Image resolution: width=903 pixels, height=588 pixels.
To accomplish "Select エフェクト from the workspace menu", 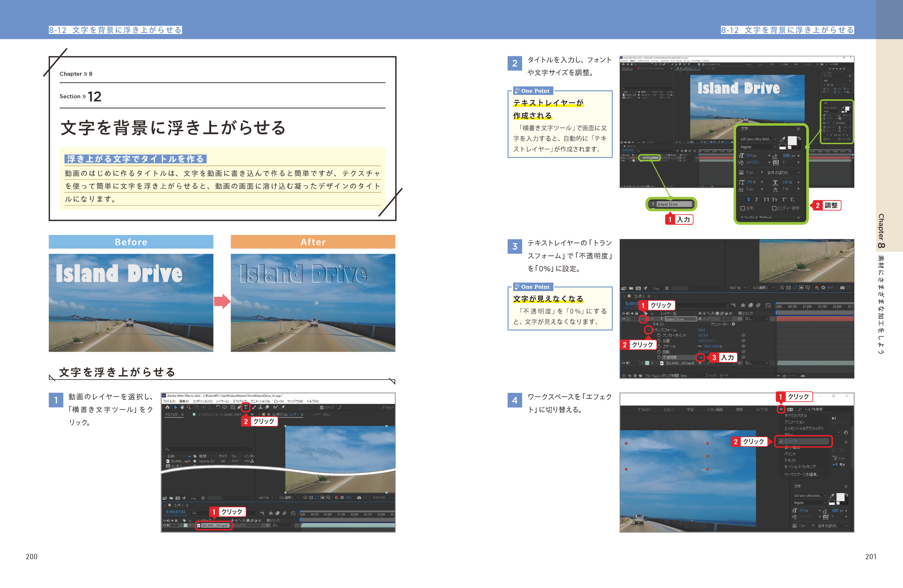I will coord(791,441).
